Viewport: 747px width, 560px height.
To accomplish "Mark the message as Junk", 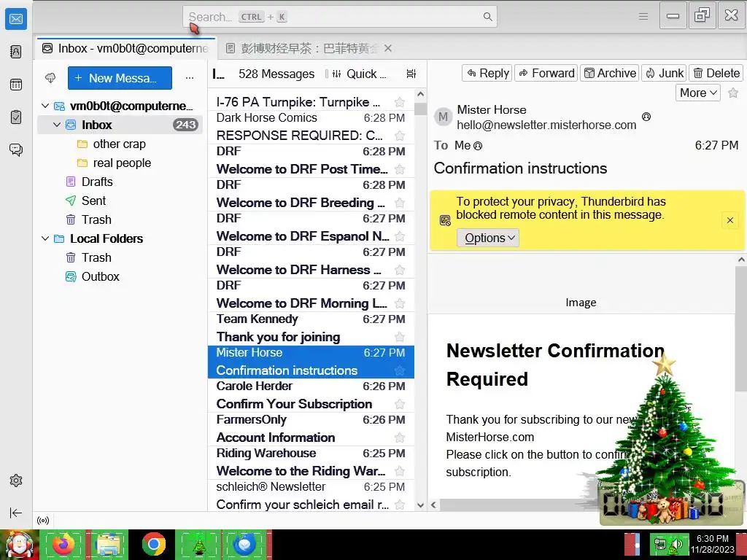I will coord(664,74).
